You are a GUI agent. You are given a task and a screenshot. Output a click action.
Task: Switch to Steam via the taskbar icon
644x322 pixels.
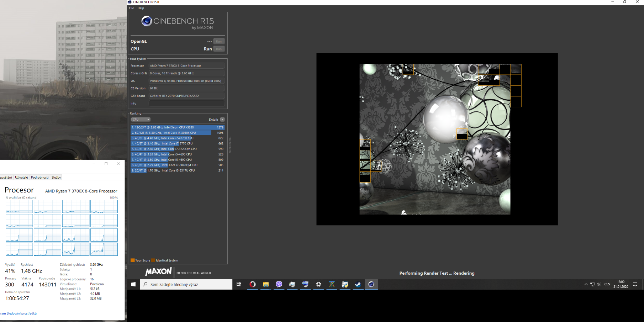tap(358, 284)
